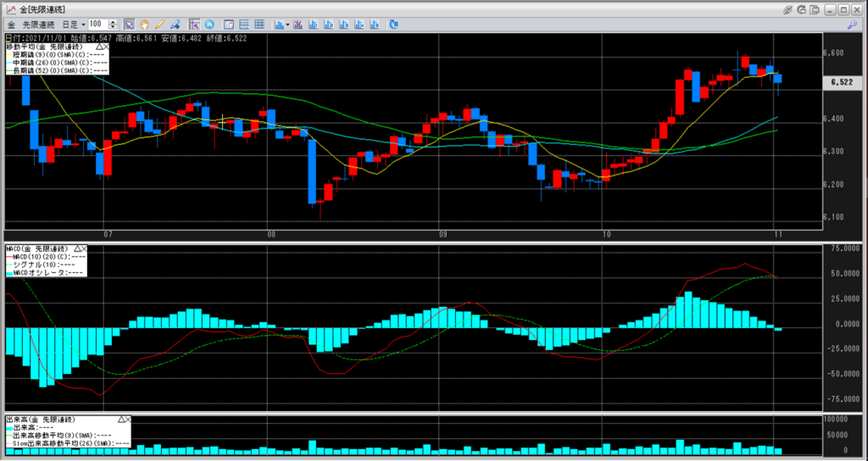Open the add indicator bar-chart icon

[279, 25]
